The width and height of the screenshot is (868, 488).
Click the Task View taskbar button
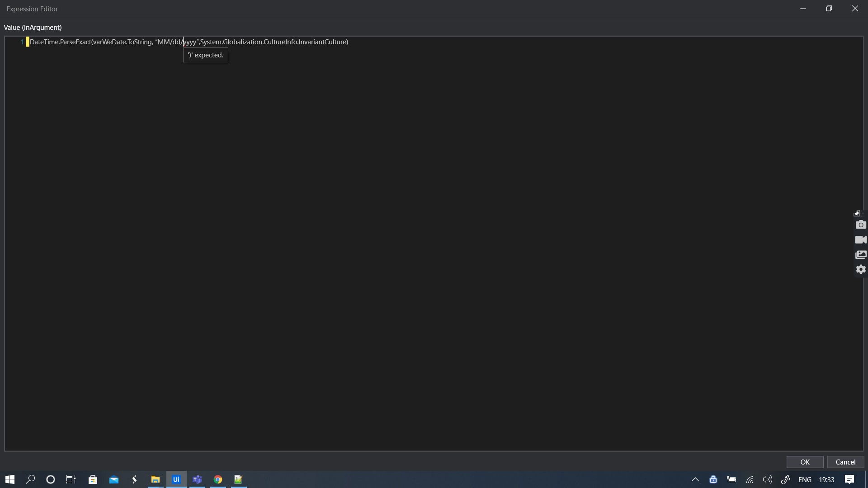(71, 479)
